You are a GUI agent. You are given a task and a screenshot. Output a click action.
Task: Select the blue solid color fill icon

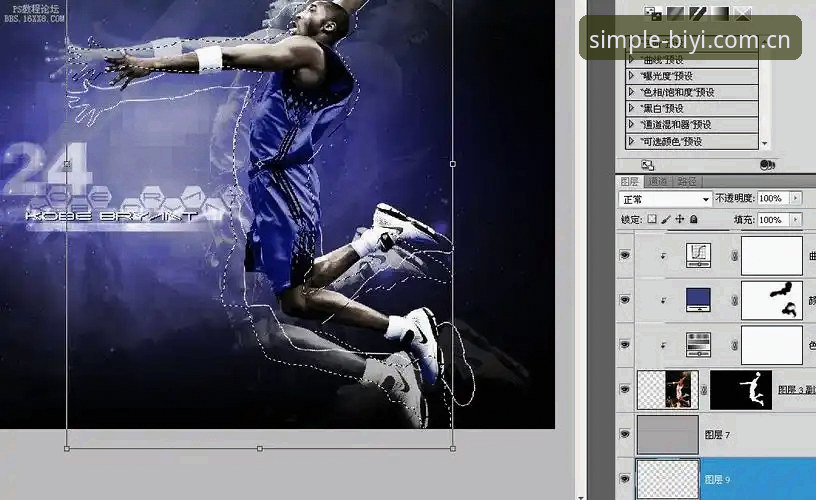click(x=698, y=300)
